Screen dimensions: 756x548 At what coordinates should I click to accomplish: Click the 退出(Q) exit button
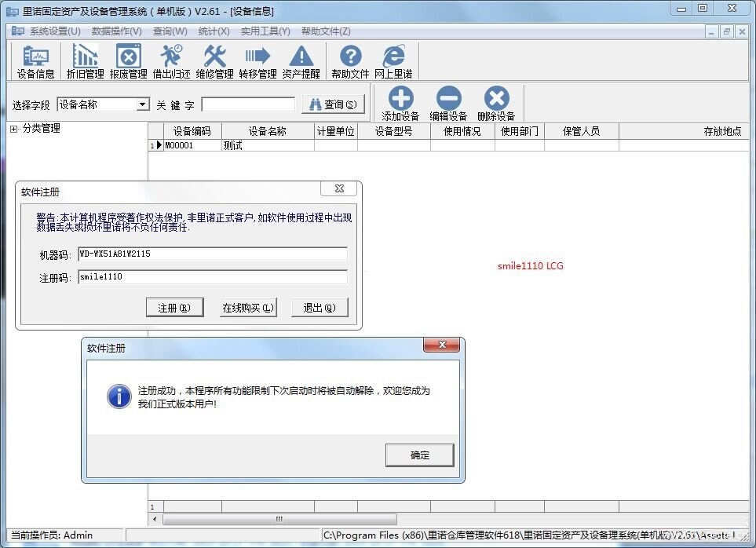[320, 308]
